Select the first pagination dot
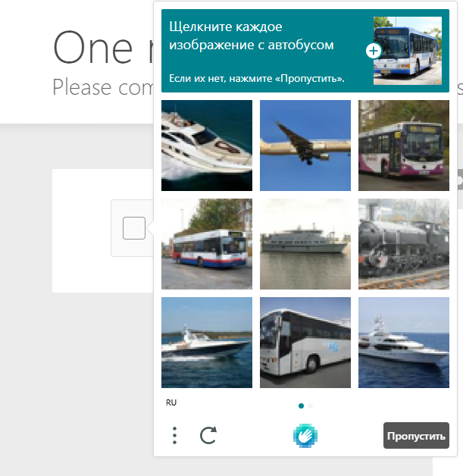This screenshot has height=476, width=463. tap(301, 406)
